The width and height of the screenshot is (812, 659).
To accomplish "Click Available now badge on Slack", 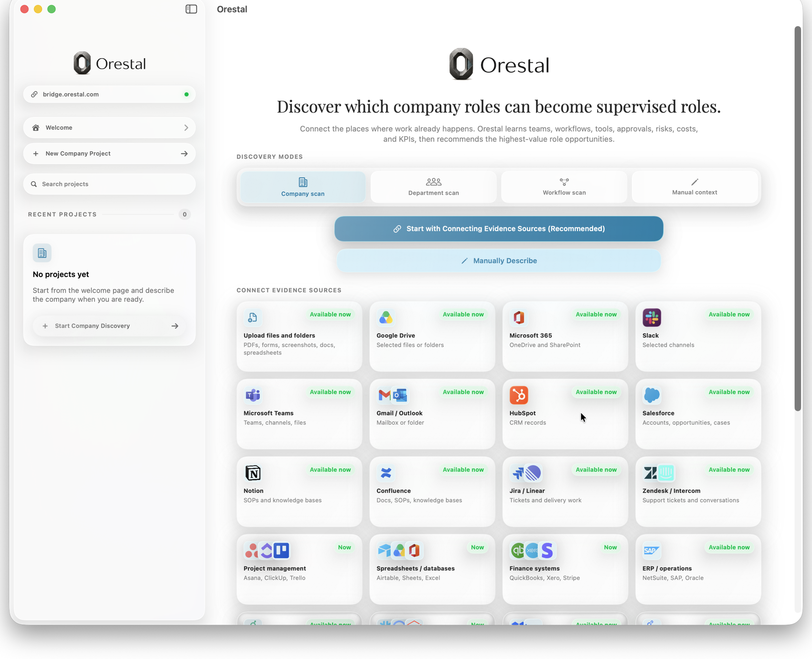I will (729, 314).
